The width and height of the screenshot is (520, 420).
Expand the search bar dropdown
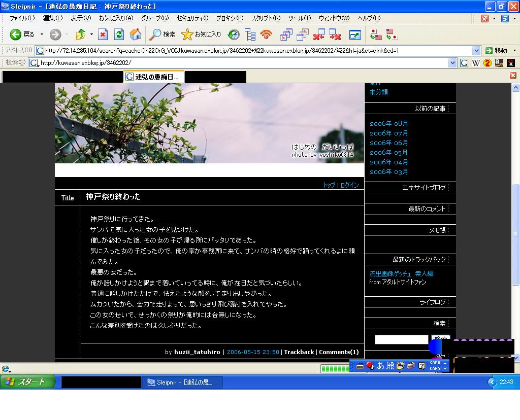453,63
